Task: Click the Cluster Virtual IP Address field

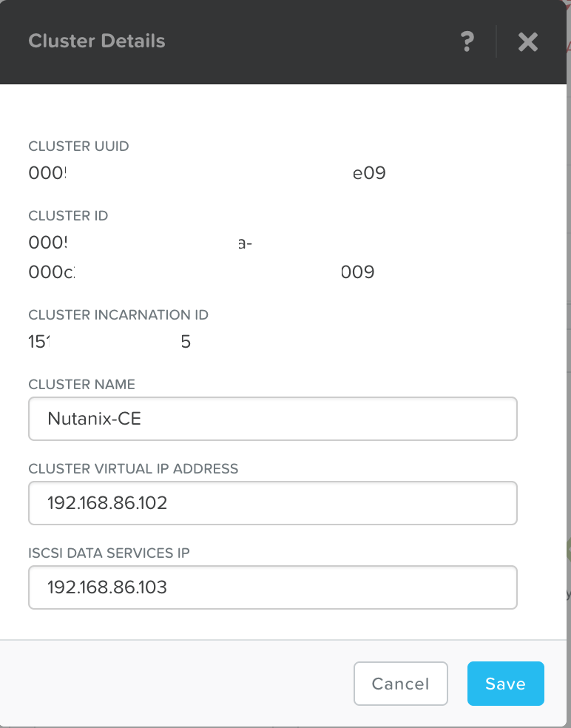Action: pos(273,503)
